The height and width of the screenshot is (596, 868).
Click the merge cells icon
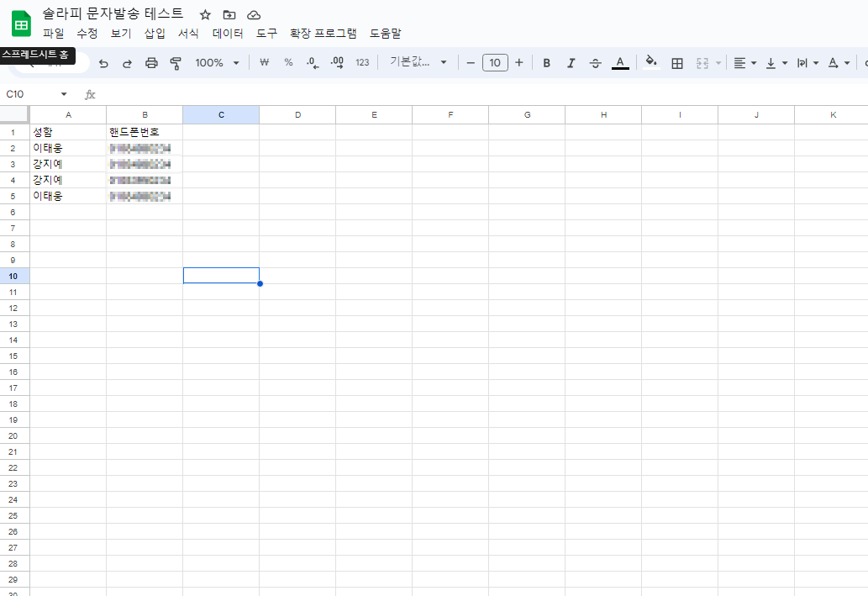pos(702,63)
